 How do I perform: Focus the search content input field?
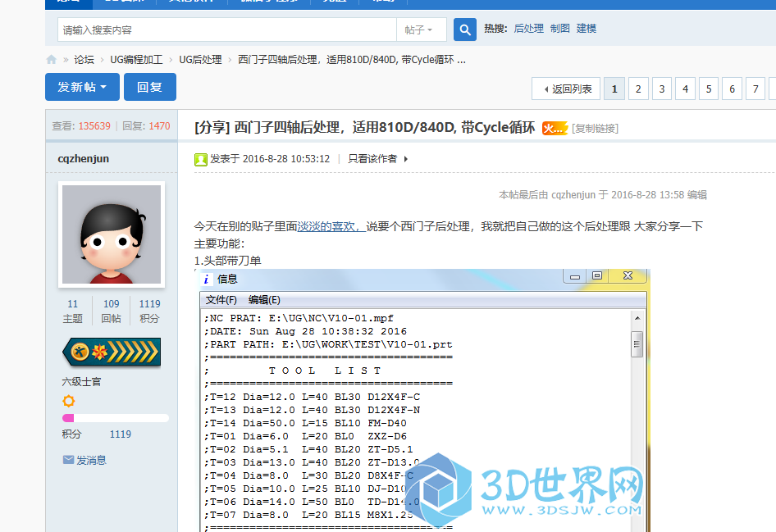227,30
